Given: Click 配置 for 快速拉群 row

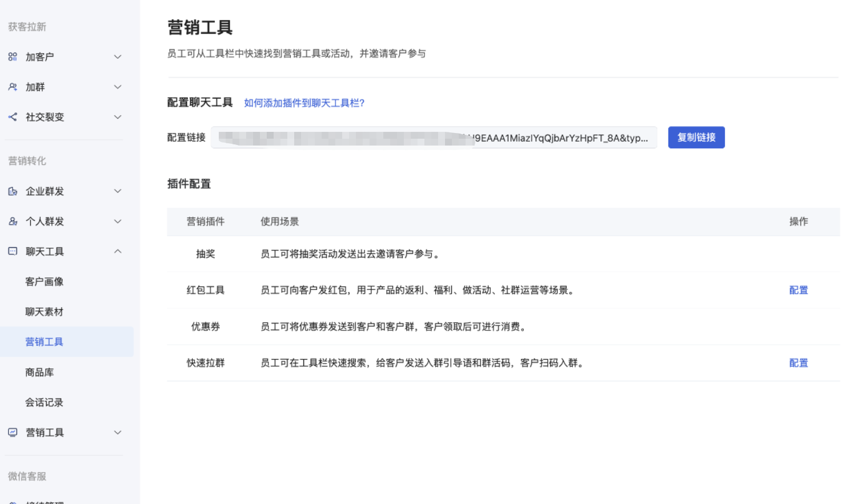Looking at the screenshot, I should tap(799, 363).
